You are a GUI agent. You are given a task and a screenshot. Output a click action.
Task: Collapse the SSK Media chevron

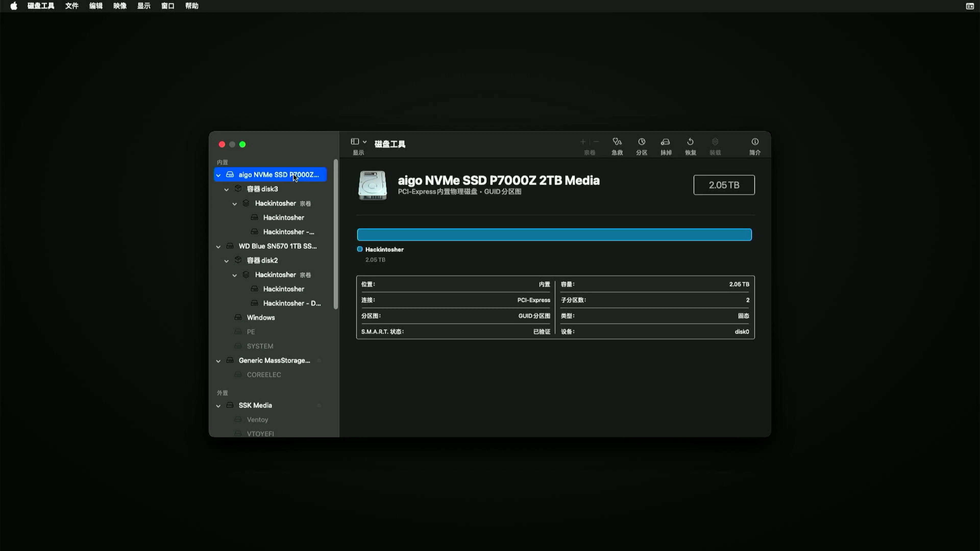218,406
